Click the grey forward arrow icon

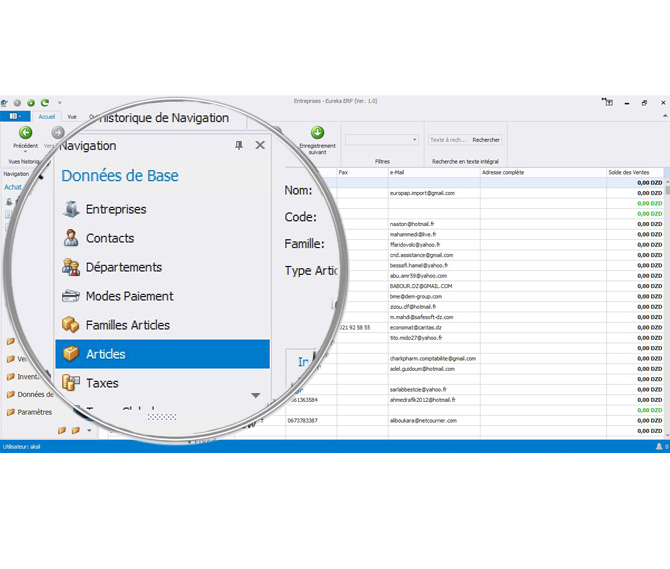[58, 132]
